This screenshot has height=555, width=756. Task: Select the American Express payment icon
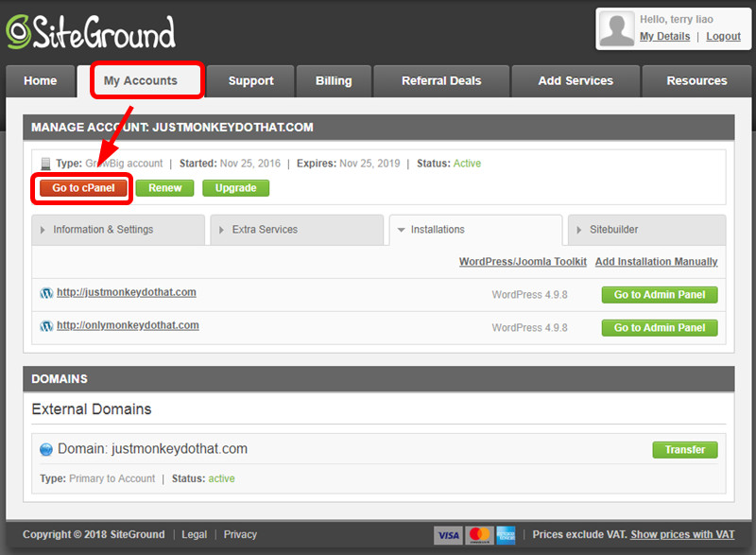[x=506, y=535]
